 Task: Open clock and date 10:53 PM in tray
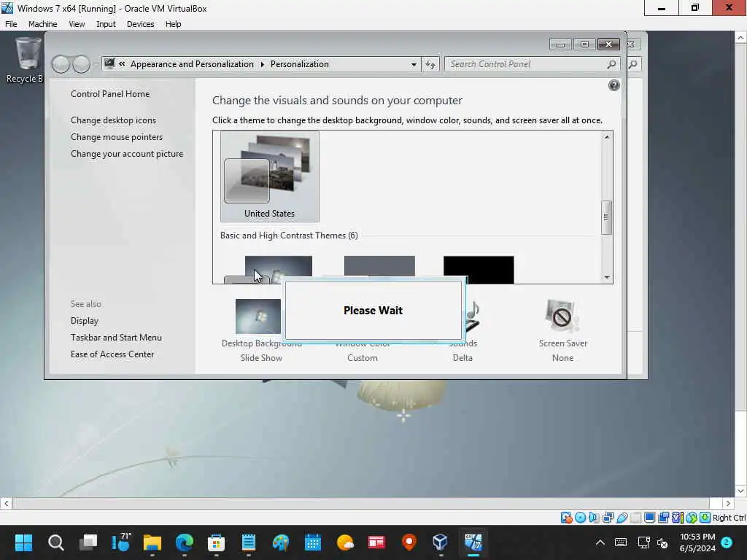697,542
